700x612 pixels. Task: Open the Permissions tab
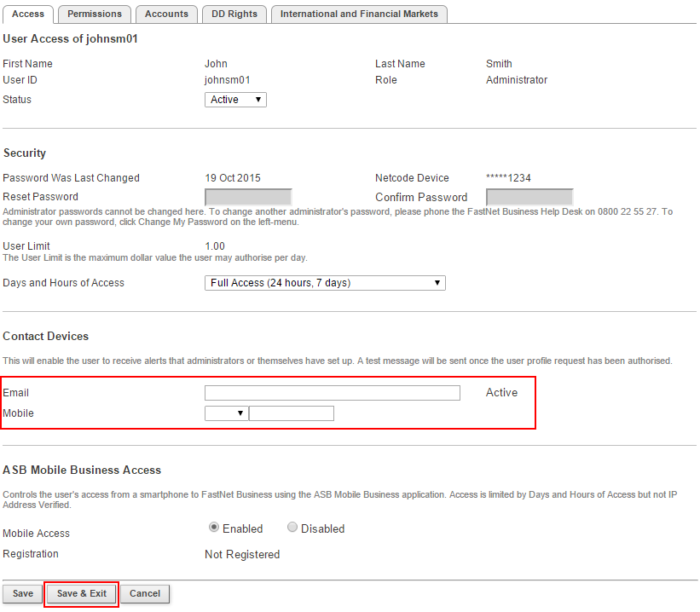(95, 14)
